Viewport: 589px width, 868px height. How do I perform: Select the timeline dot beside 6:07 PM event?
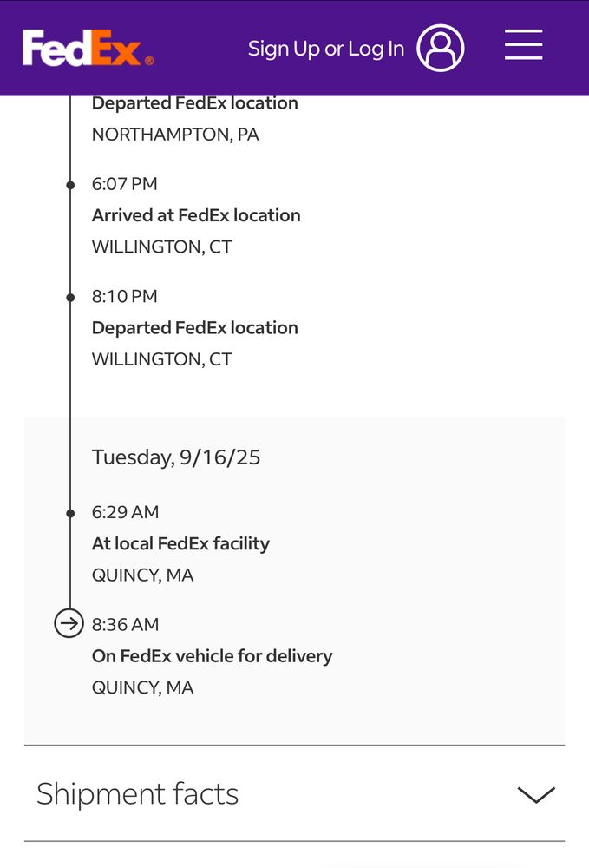pos(69,184)
